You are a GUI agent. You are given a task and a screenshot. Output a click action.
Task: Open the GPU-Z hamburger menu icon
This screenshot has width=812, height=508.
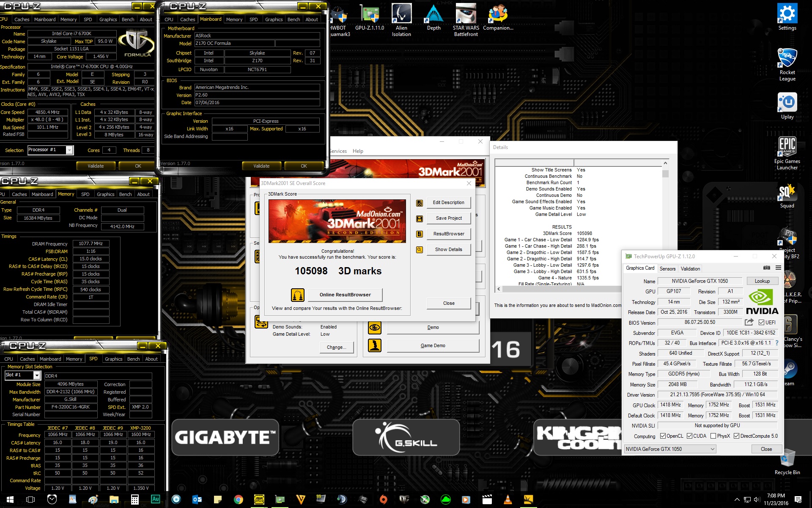778,268
